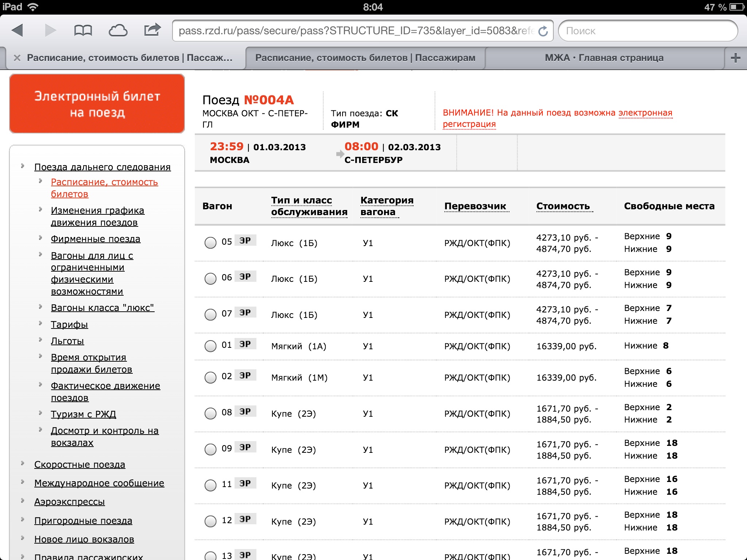This screenshot has width=747, height=560.
Task: Expand Скоростные поезда sidebar arrow
Action: pos(23,463)
